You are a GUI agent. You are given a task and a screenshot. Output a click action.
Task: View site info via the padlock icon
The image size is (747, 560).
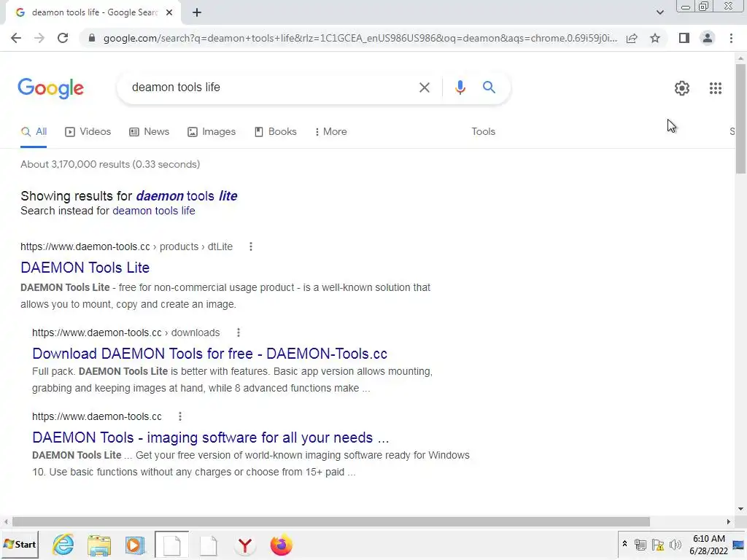pyautogui.click(x=92, y=38)
